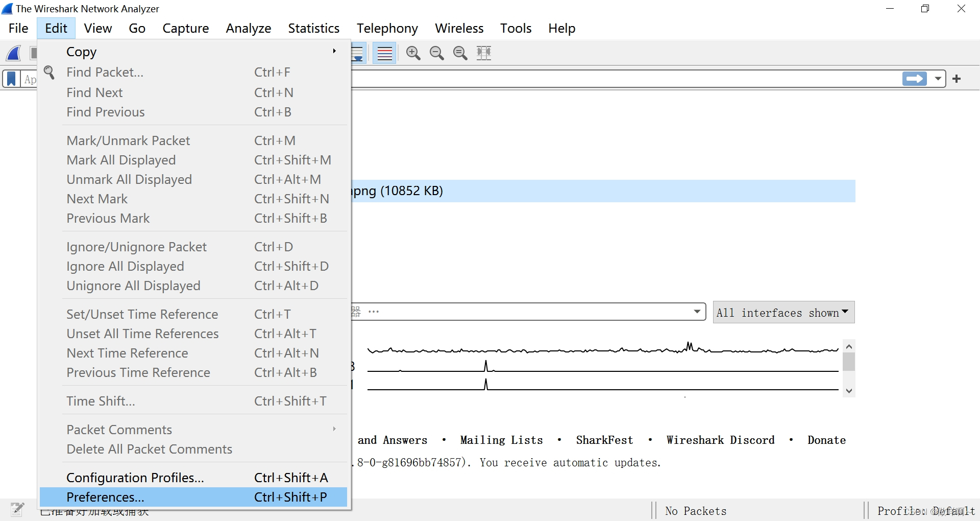
Task: Click No Packets status text
Action: pos(696,511)
